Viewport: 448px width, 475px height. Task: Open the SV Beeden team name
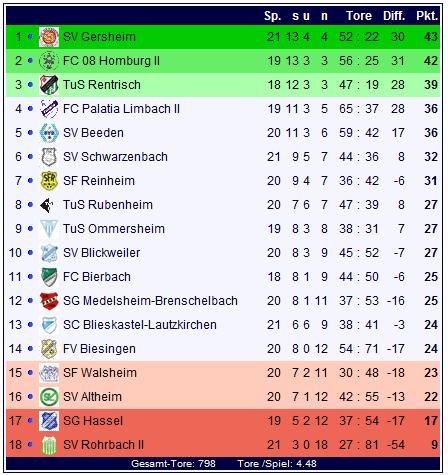93,133
